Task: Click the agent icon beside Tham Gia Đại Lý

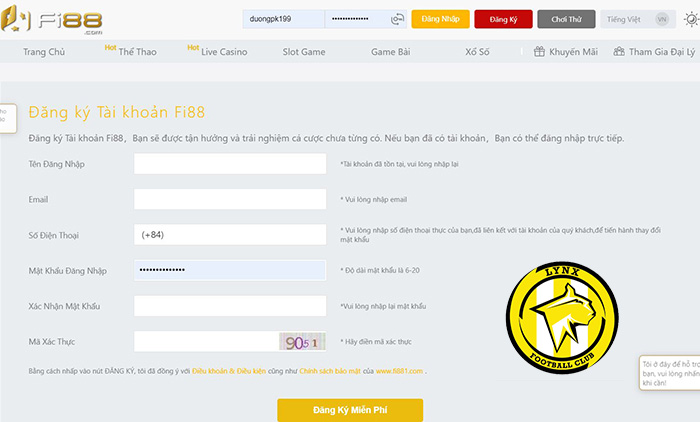Action: (x=619, y=52)
